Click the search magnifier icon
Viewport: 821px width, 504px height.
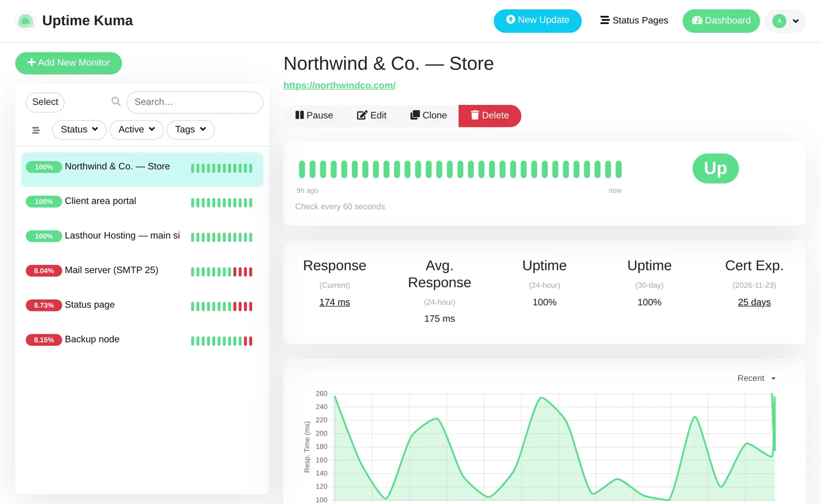click(116, 102)
